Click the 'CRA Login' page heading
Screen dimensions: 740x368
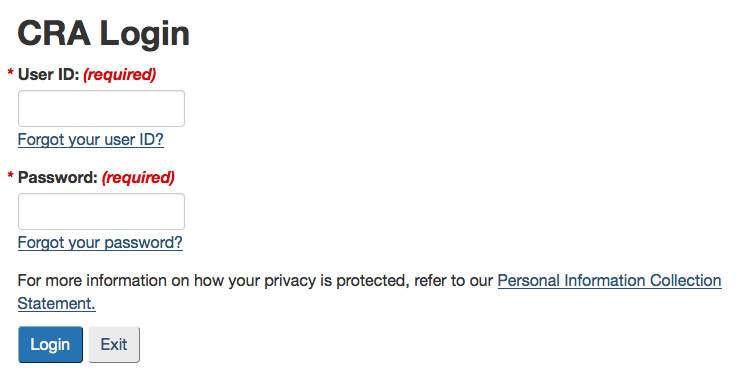(x=103, y=34)
